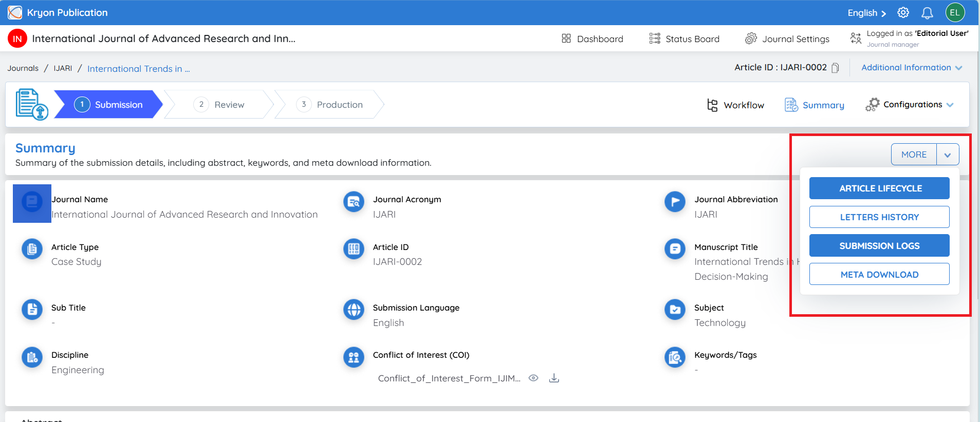The height and width of the screenshot is (422, 980).
Task: Click the Article Type icon
Action: 32,250
